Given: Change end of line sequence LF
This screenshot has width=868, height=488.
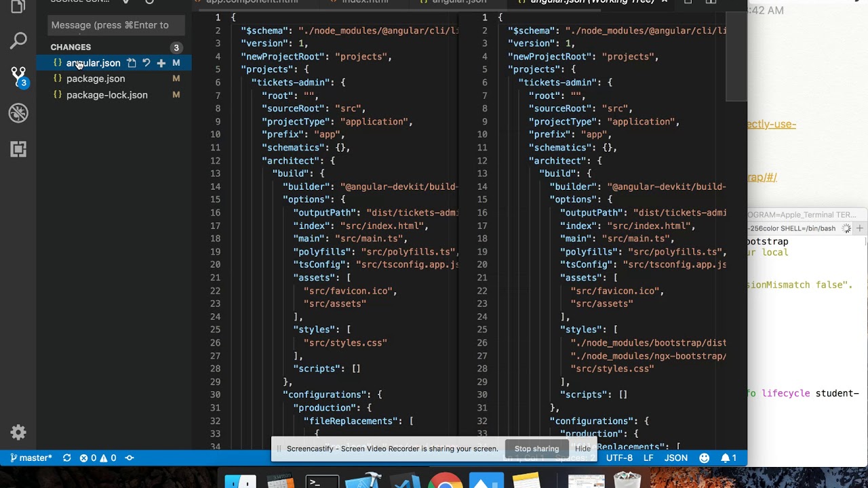Looking at the screenshot, I should click(x=648, y=458).
